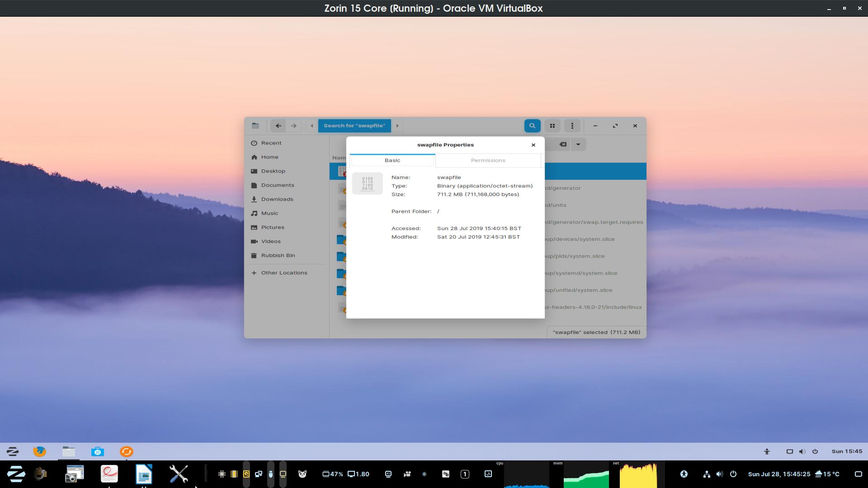
Task: Open Desktop in the Files sidebar
Action: pos(287,171)
